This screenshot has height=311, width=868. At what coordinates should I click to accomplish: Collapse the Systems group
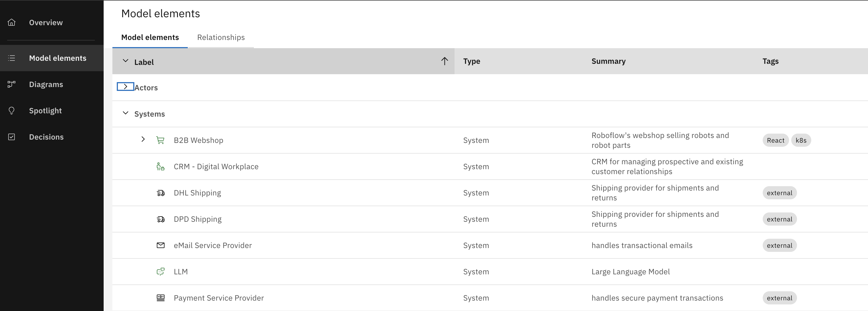pos(125,113)
